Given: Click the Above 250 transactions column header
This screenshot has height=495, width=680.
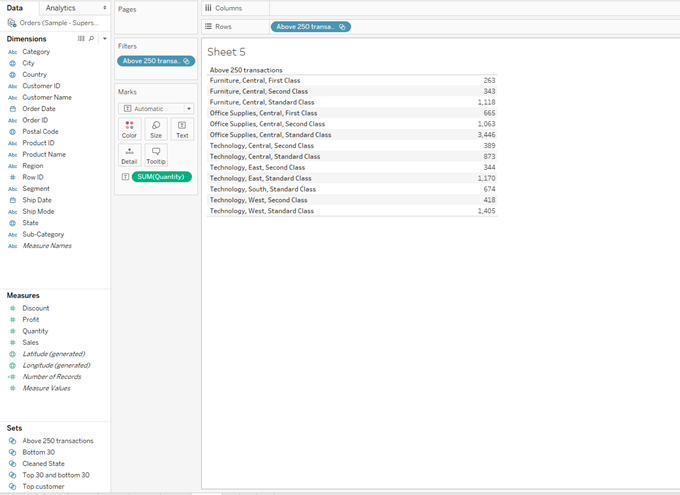Looking at the screenshot, I should [x=246, y=70].
